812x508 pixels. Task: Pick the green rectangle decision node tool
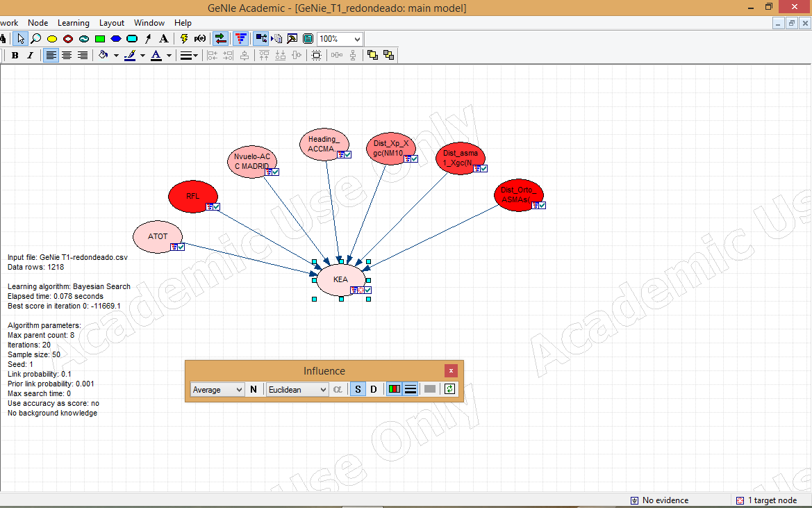100,39
